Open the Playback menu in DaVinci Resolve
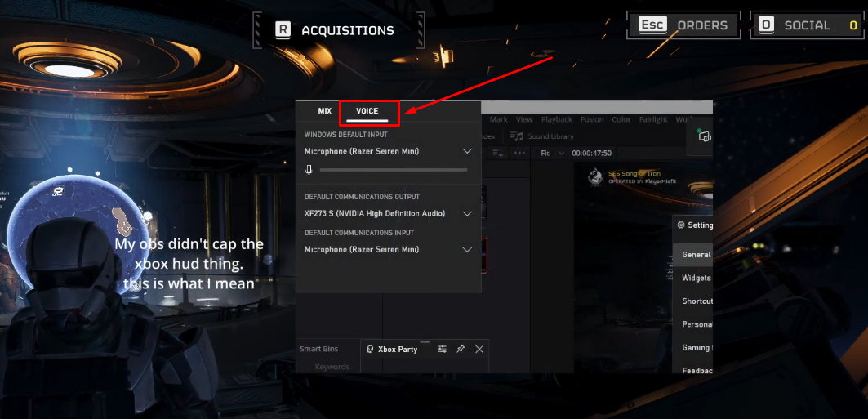 tap(556, 119)
